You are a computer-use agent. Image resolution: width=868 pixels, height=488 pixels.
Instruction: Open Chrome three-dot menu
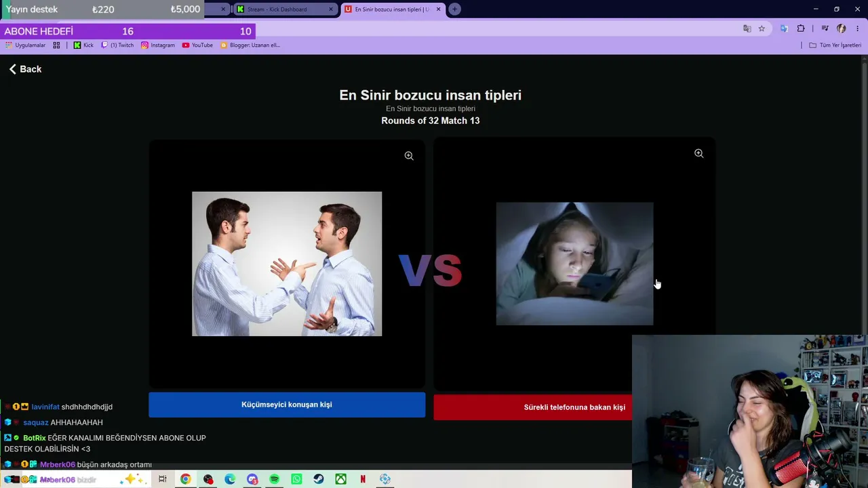[x=857, y=28]
